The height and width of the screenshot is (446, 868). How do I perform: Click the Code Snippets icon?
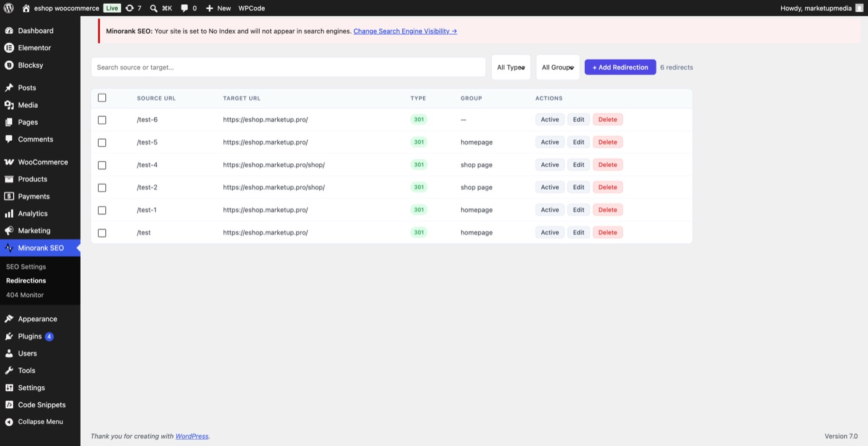click(9, 404)
